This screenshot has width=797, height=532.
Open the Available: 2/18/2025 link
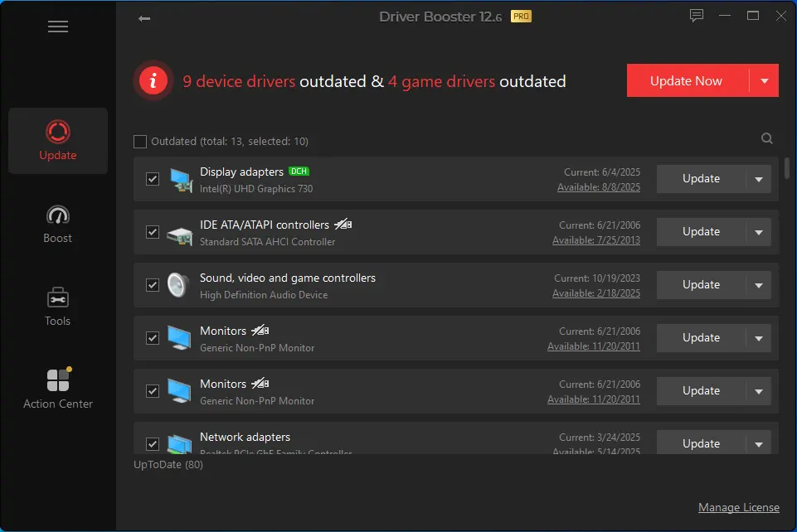point(595,293)
